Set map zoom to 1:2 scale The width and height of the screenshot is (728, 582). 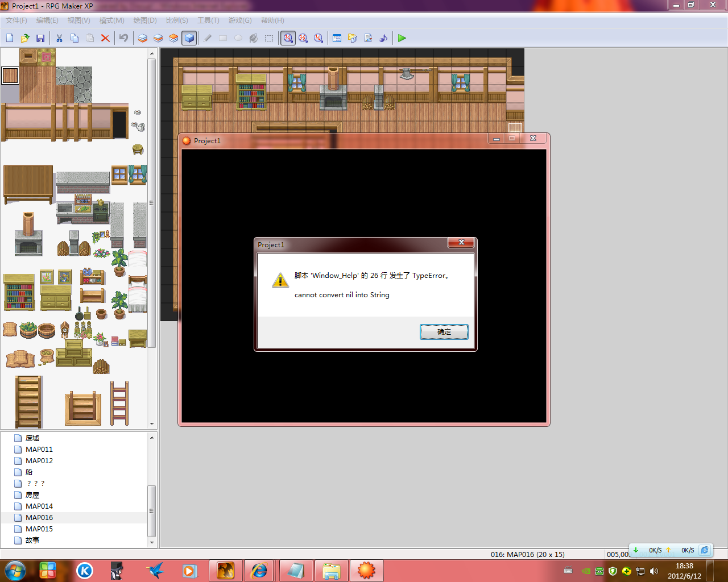tap(304, 38)
